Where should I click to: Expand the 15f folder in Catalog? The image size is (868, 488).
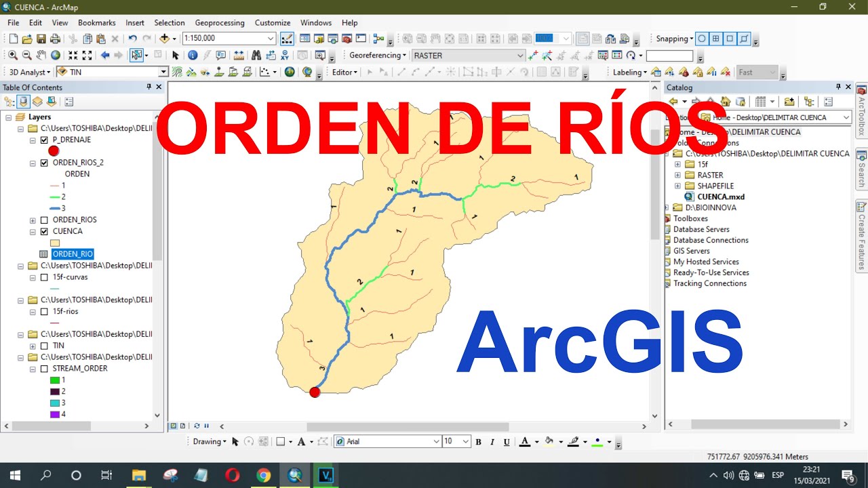pos(677,165)
